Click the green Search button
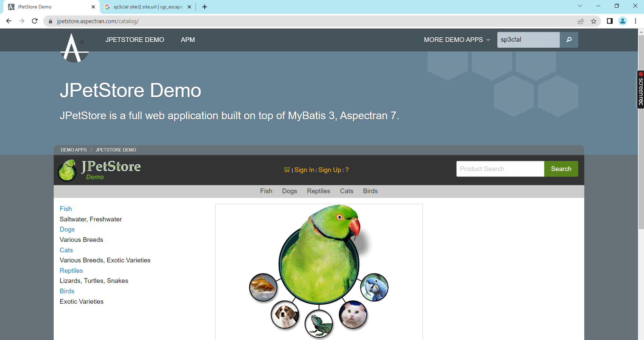This screenshot has width=644, height=340. 561,169
